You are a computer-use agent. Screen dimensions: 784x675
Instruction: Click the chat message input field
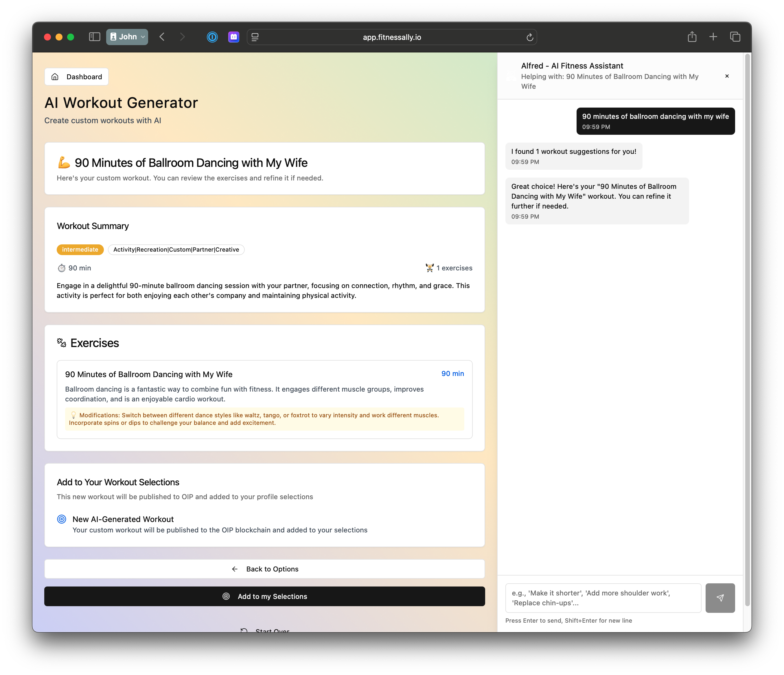(x=603, y=597)
